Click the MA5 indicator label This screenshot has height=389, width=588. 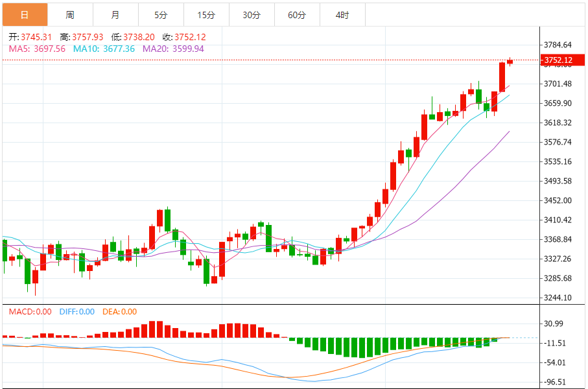coord(37,49)
